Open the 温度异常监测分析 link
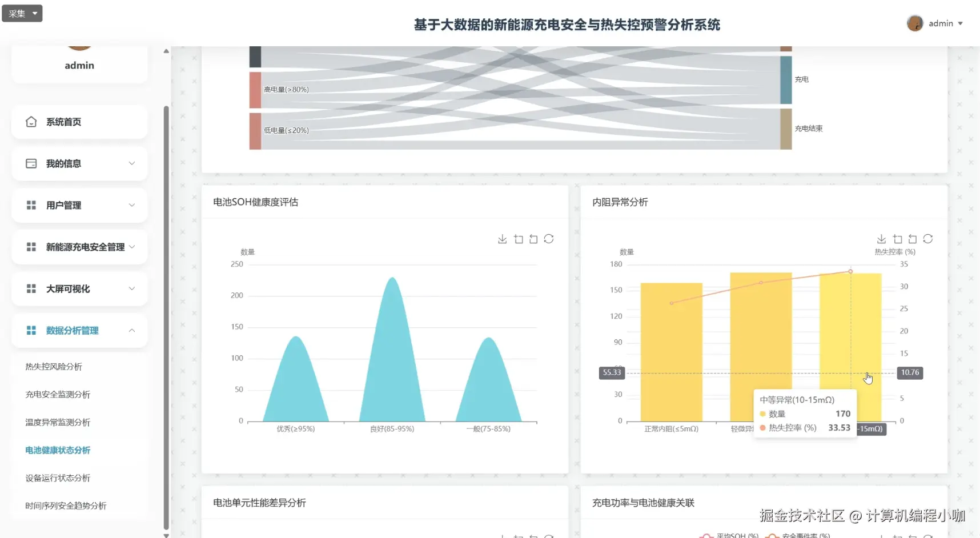 pyautogui.click(x=58, y=422)
